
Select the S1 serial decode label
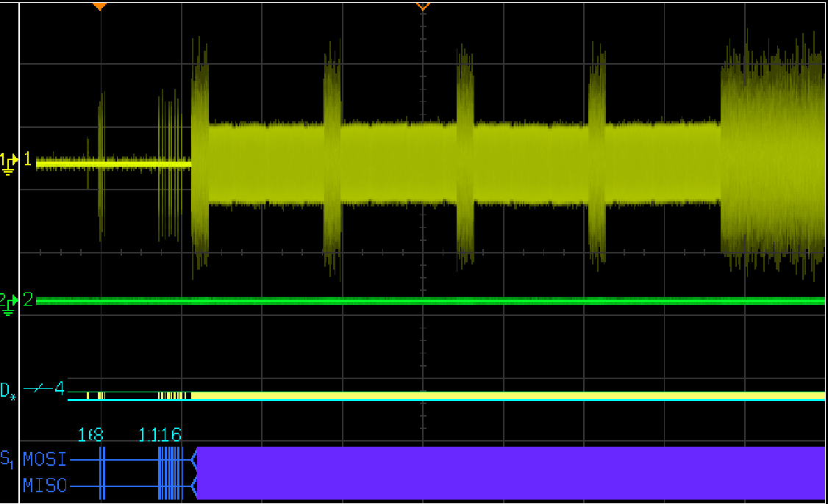tap(7, 459)
